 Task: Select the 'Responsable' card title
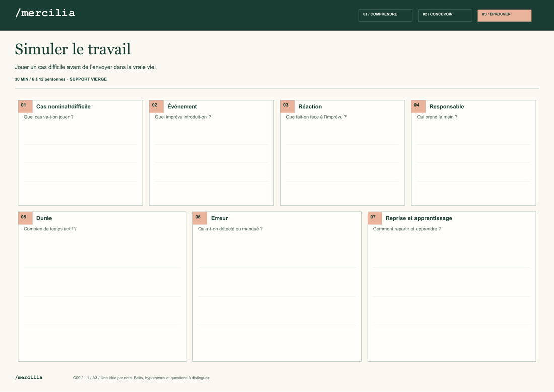[x=447, y=106]
